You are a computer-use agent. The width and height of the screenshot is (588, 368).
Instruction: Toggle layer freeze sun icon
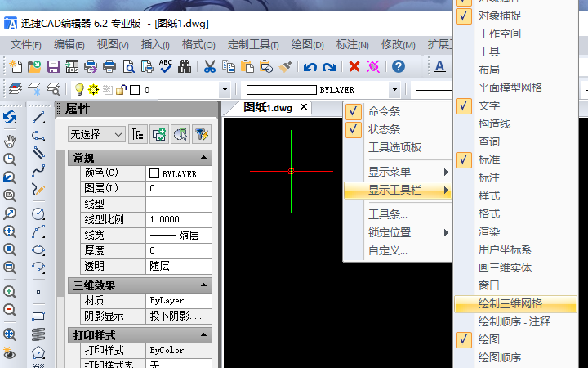coord(93,89)
